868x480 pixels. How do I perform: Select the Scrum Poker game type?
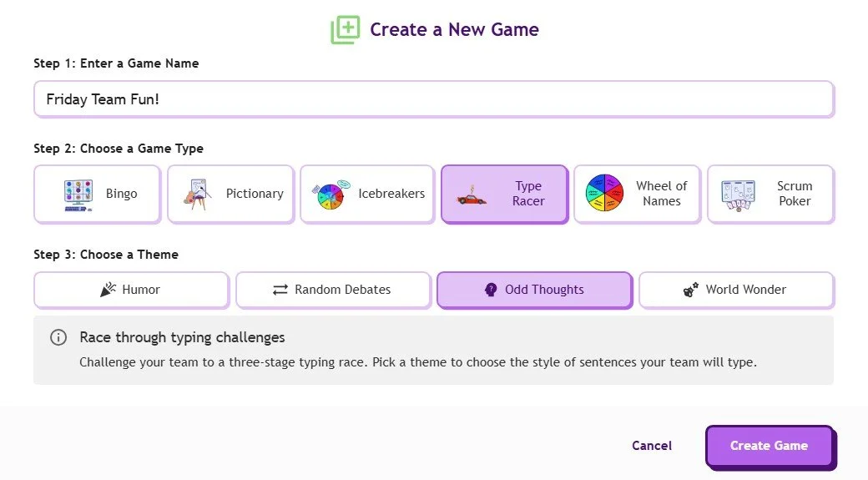point(770,194)
